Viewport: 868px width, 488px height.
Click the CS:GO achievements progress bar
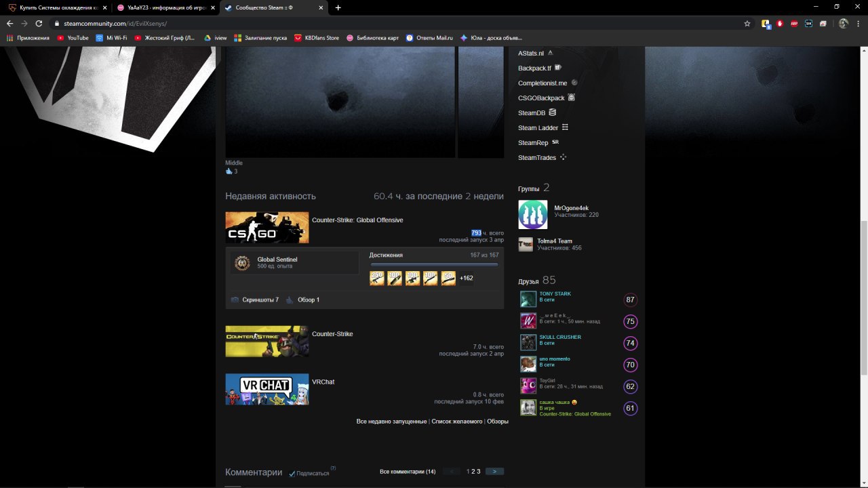click(433, 264)
